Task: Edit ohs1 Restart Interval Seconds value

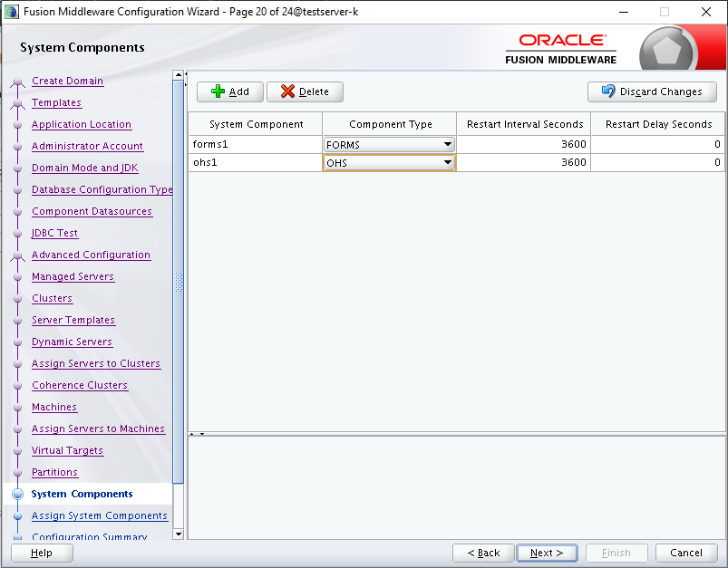Action: click(524, 162)
